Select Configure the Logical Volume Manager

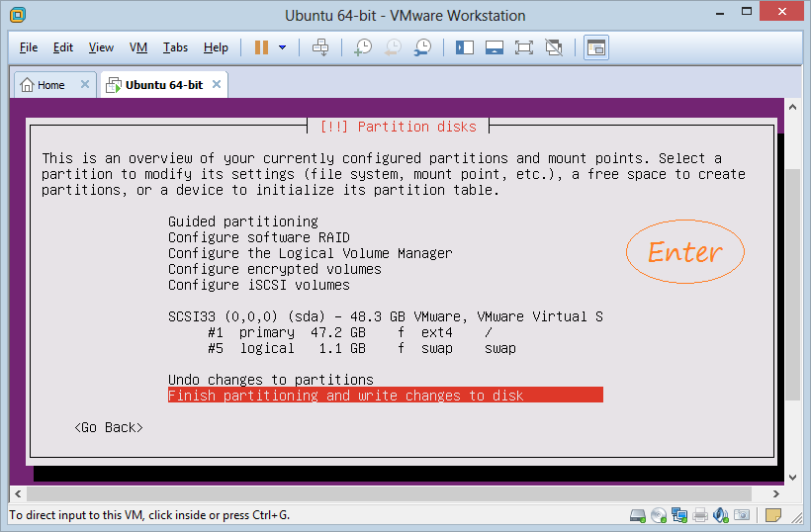coord(311,253)
